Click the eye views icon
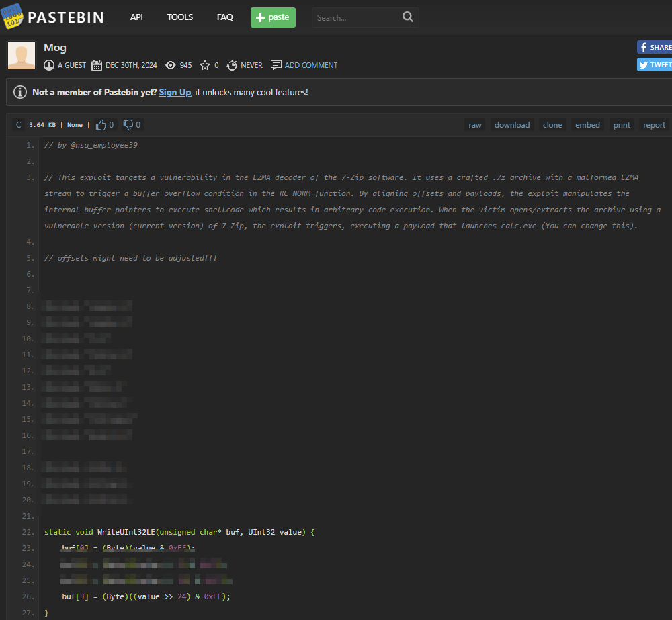 tap(171, 65)
